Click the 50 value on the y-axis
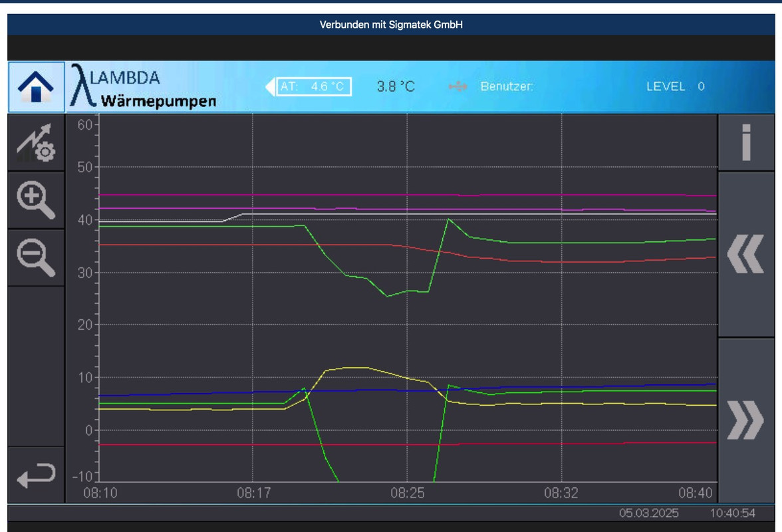This screenshot has height=532, width=782. click(85, 167)
